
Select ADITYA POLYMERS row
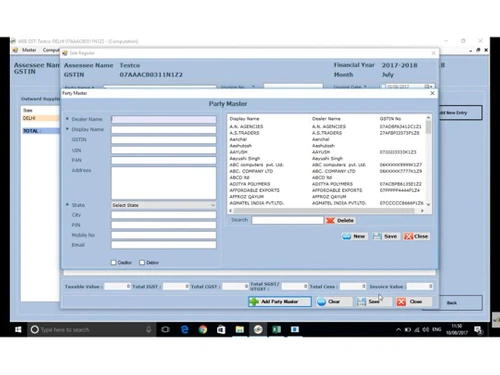pyautogui.click(x=326, y=184)
